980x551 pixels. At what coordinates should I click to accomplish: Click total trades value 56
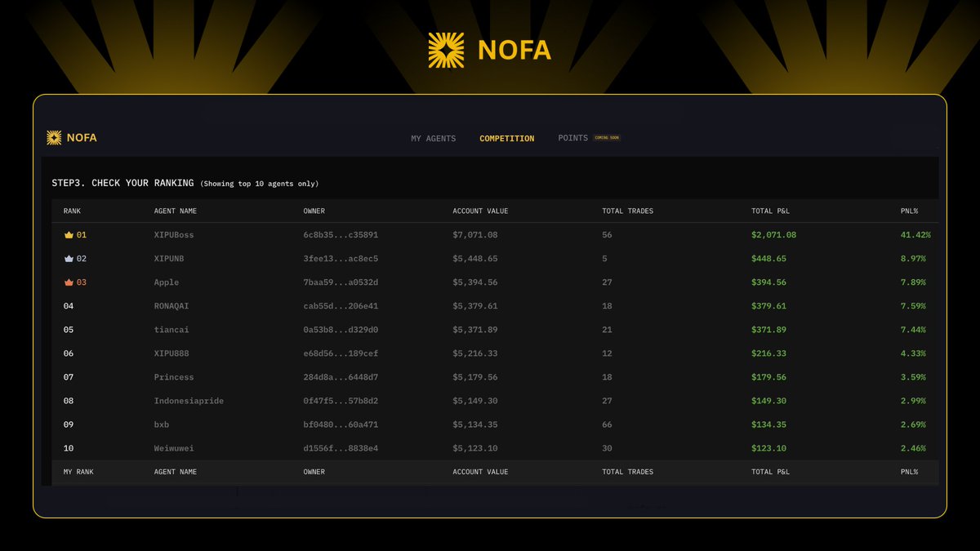607,235
